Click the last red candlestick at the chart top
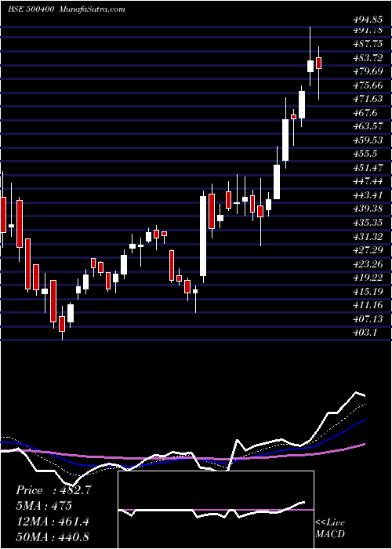Image resolution: width=392 pixels, height=549 pixels. [318, 64]
